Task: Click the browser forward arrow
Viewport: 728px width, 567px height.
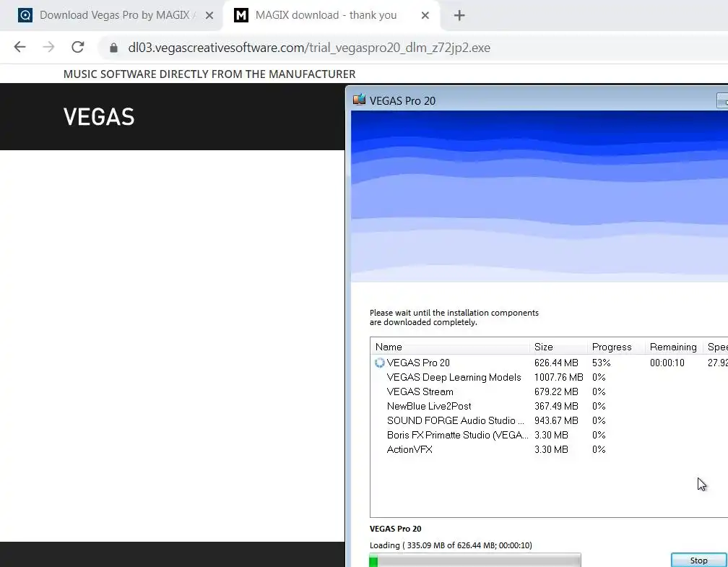Action: 49,47
